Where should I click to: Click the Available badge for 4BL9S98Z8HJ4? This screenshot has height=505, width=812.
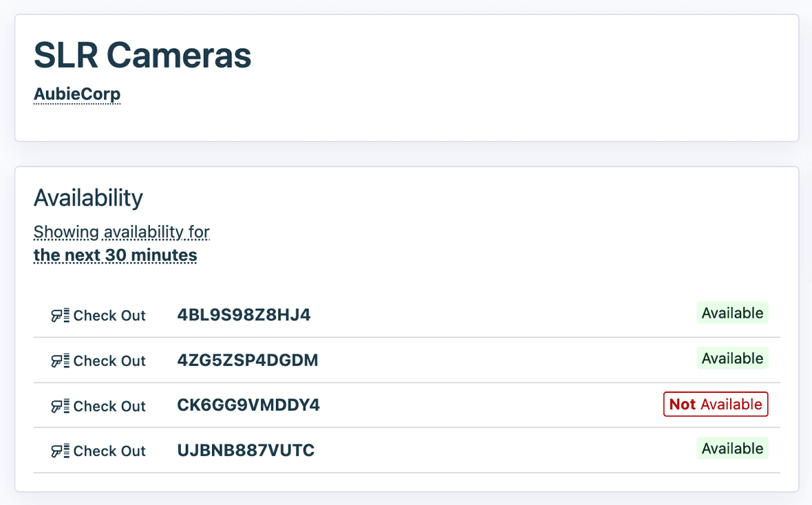click(x=732, y=312)
